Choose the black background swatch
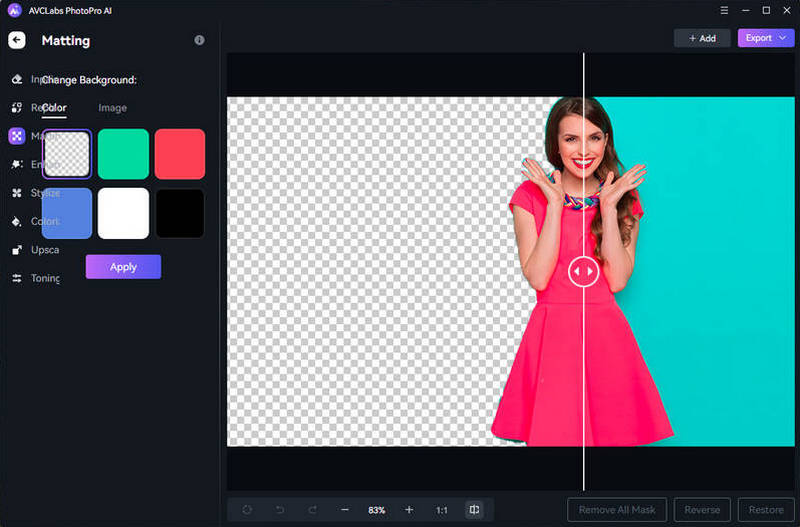Image resolution: width=800 pixels, height=527 pixels. click(180, 213)
